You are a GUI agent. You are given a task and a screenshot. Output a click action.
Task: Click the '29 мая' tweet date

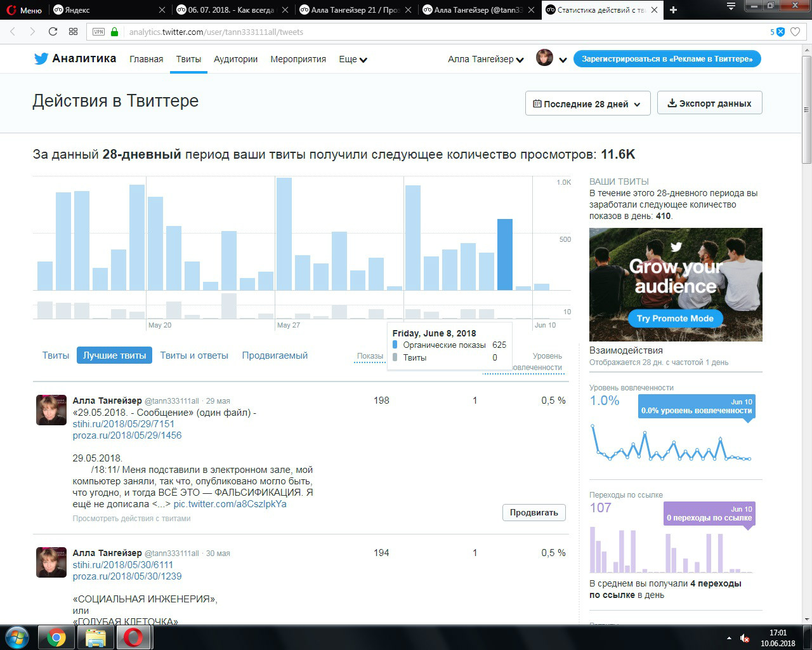click(x=218, y=401)
